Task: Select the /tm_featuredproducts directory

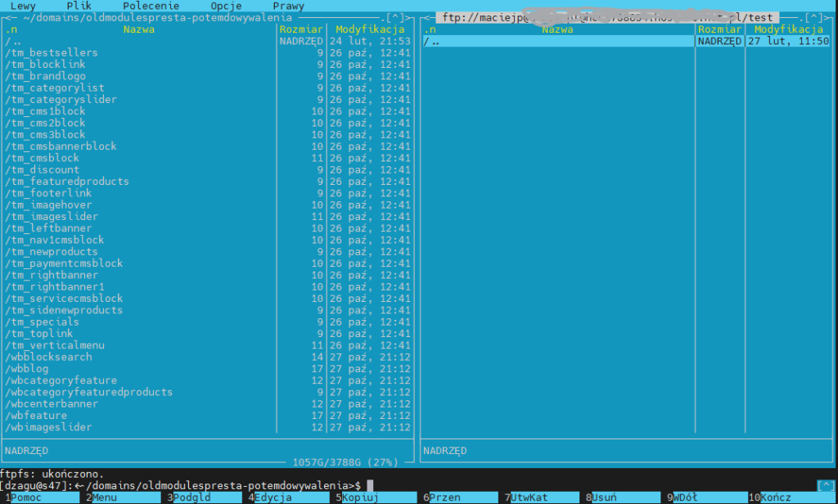Action: coord(208,182)
